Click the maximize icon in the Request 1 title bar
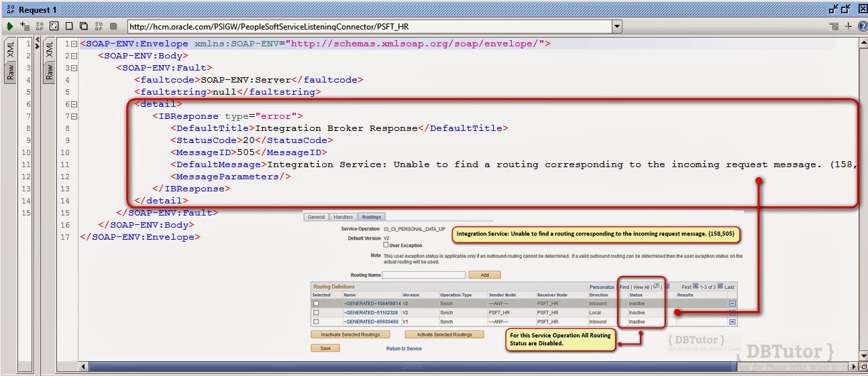 pyautogui.click(x=847, y=9)
